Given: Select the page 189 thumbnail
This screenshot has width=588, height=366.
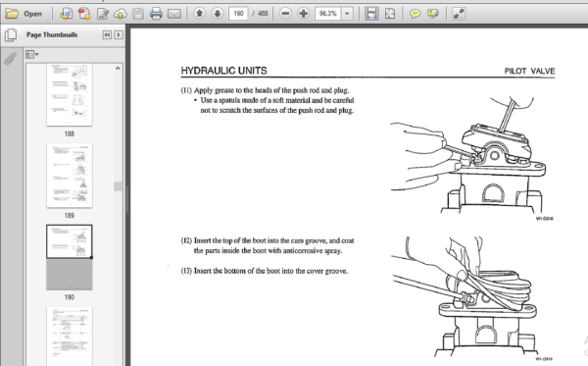Looking at the screenshot, I should click(70, 176).
